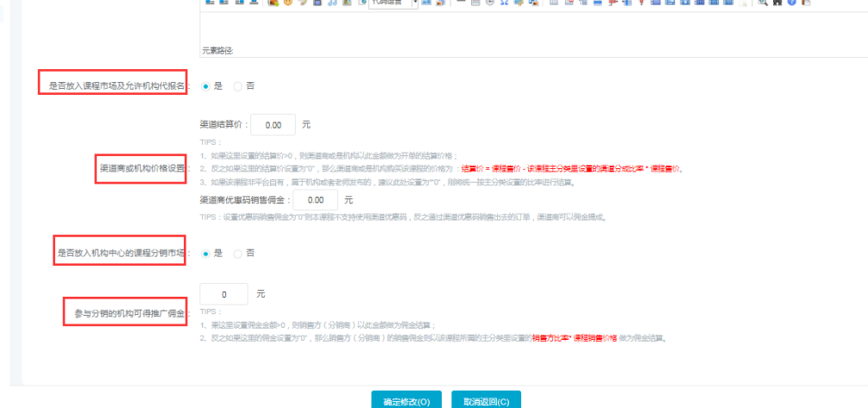
Task: Click the 元素路径 status bar of editor
Action: (518, 51)
